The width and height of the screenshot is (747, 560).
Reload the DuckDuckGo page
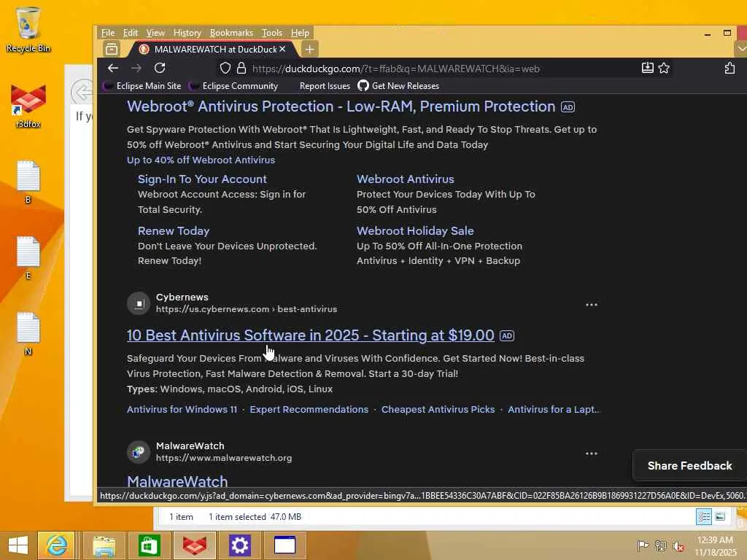(x=160, y=68)
